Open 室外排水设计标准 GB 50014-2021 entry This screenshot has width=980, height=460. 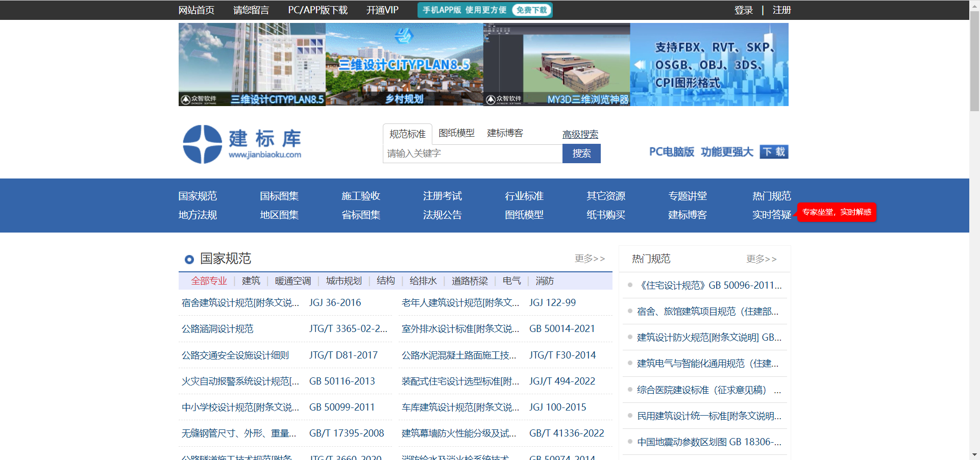point(460,329)
